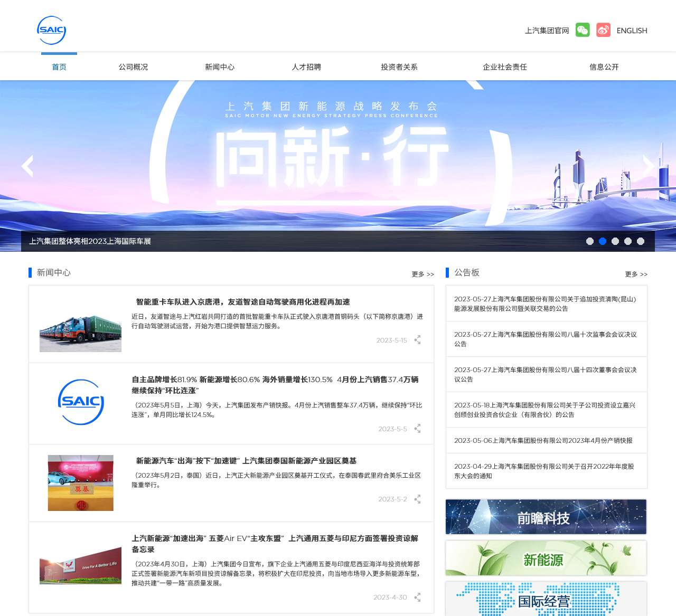Open notice 八届十四次董事会会议决议公告
Image resolution: width=676 pixels, height=616 pixels.
click(546, 374)
